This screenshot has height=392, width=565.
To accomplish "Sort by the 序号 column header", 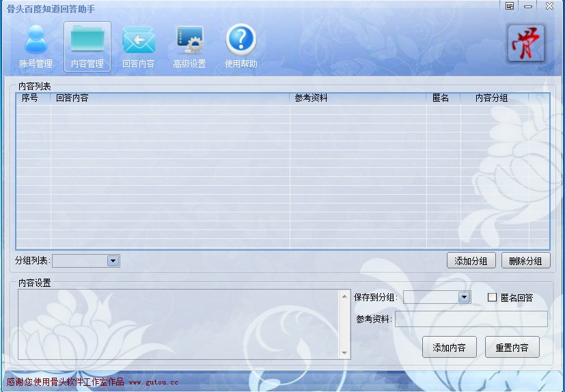I will [33, 98].
